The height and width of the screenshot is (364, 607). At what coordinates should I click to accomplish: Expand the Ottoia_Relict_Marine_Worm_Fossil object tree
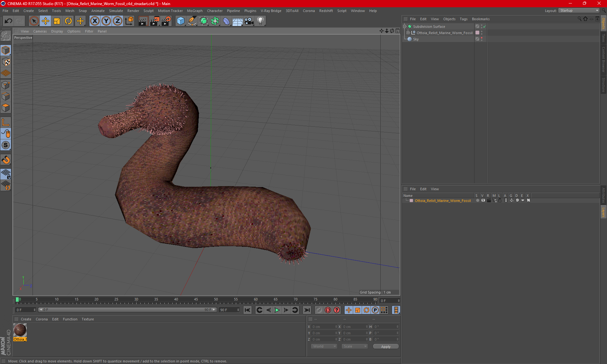pos(408,33)
